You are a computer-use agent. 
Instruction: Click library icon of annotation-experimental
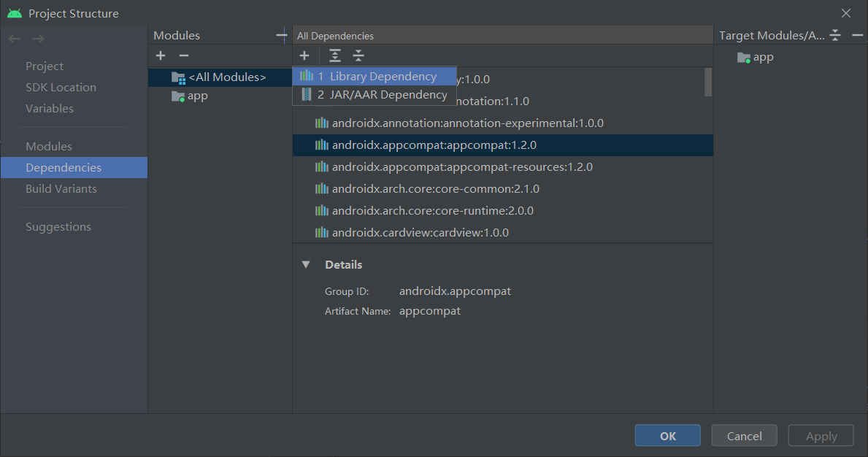[322, 123]
